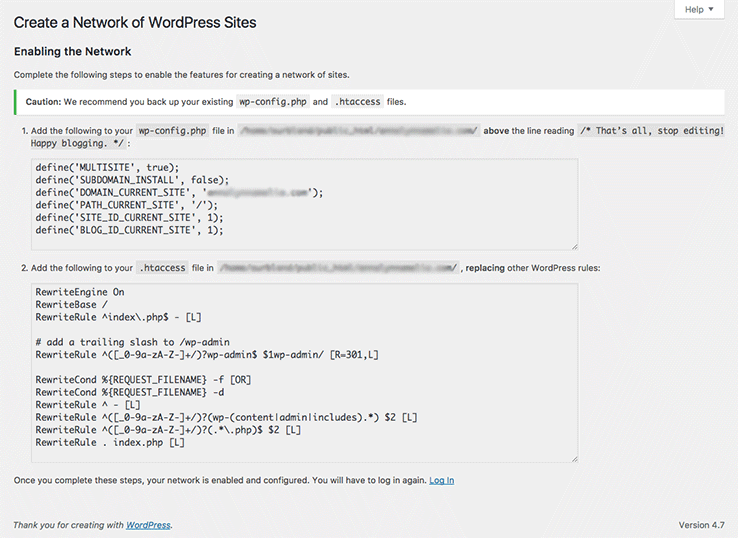This screenshot has width=738, height=538.
Task: Click the trailing slash comment line
Action: [133, 342]
